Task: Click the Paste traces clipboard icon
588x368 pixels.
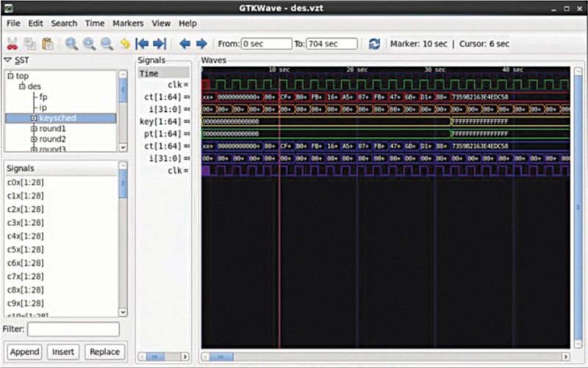Action: 48,43
